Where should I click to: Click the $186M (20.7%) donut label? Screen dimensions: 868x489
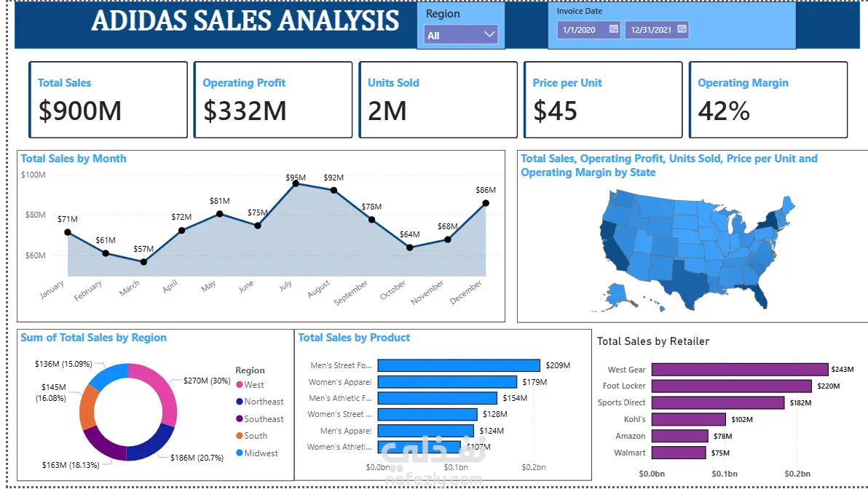(197, 458)
